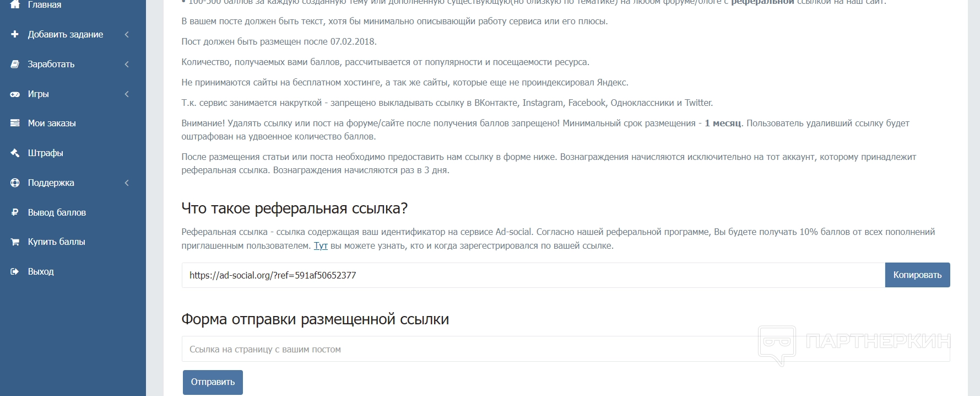Click the home icon next to Главная

tap(15, 4)
